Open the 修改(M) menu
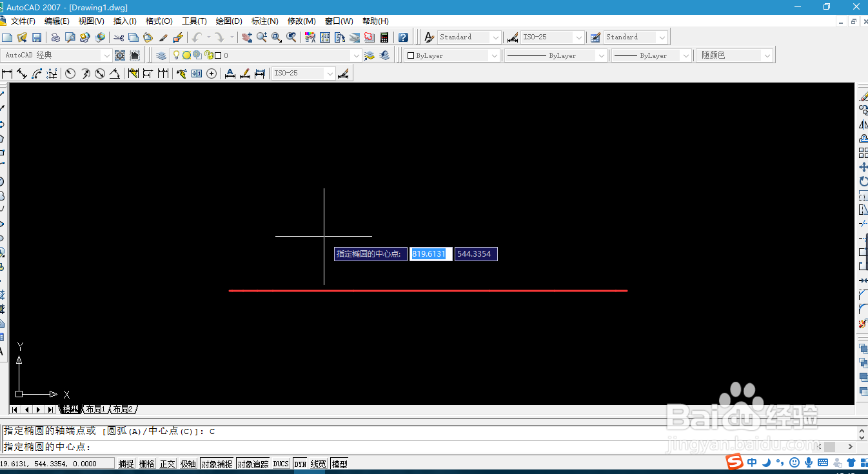868x474 pixels. click(301, 21)
